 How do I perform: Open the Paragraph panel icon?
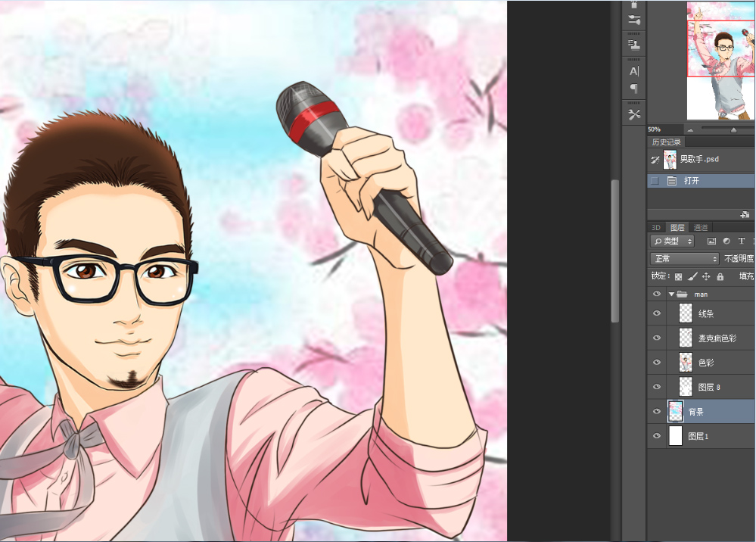[634, 89]
